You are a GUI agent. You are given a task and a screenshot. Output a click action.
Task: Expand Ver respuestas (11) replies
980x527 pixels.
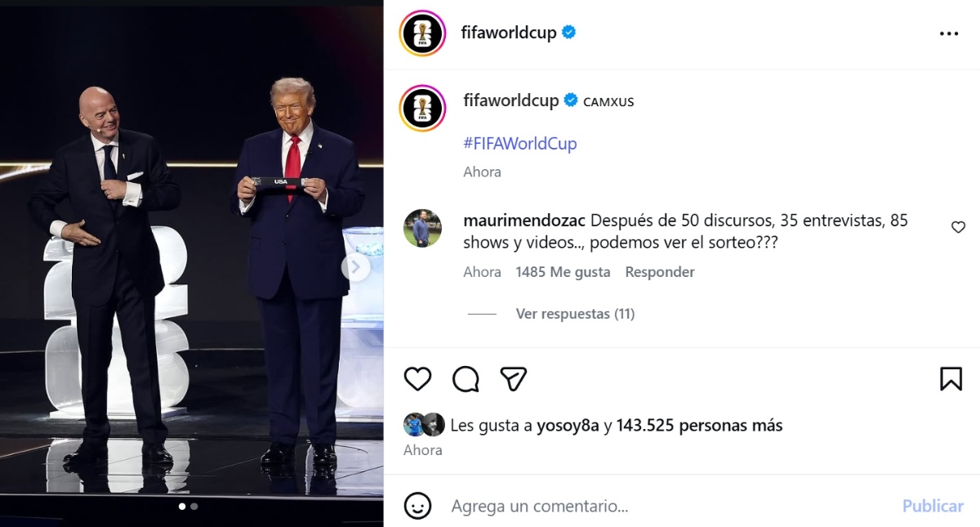(x=575, y=314)
